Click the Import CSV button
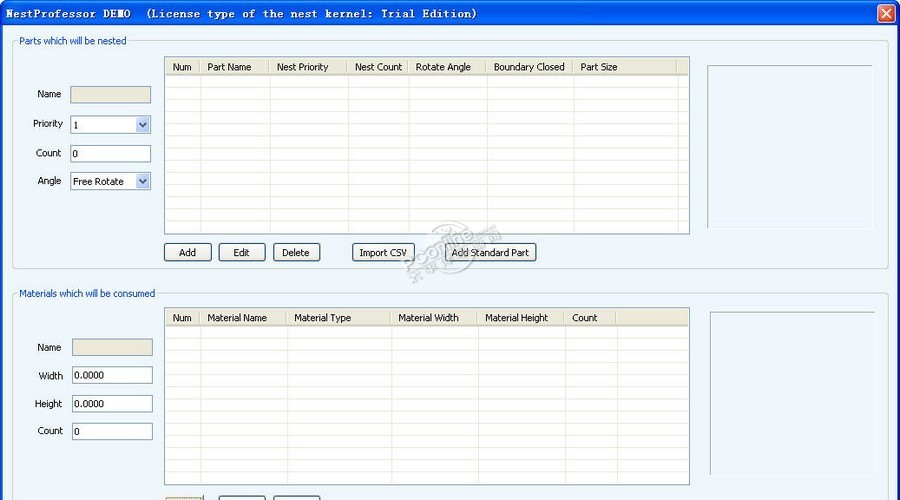This screenshot has height=500, width=900. (x=383, y=253)
